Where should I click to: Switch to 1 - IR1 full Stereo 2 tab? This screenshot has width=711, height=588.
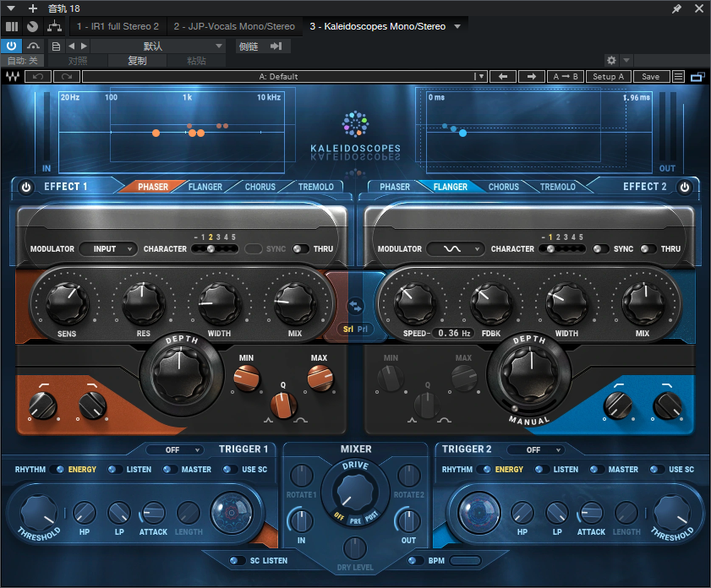118,26
